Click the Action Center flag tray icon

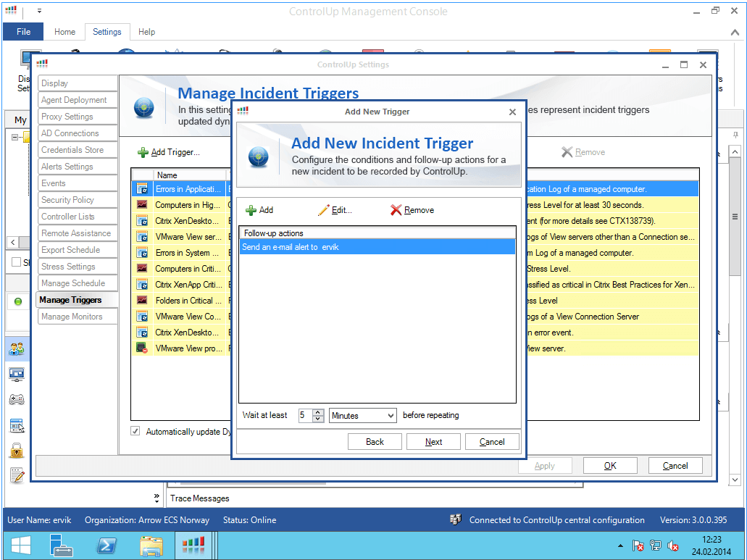pyautogui.click(x=638, y=546)
